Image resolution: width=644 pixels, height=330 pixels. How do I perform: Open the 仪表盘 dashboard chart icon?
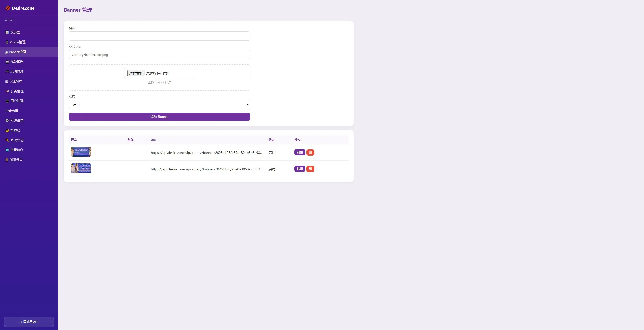click(x=7, y=32)
